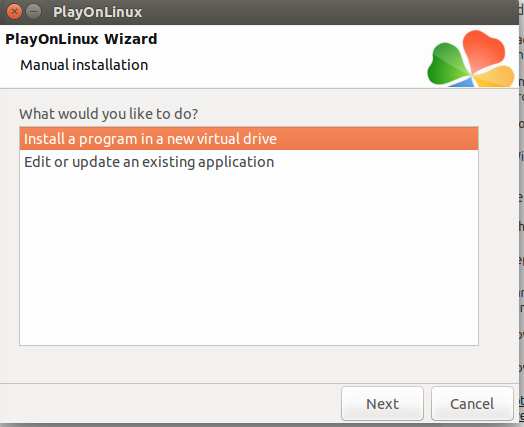The image size is (524, 427).
Task: Click the Manual installation subtitle
Action: 84,65
